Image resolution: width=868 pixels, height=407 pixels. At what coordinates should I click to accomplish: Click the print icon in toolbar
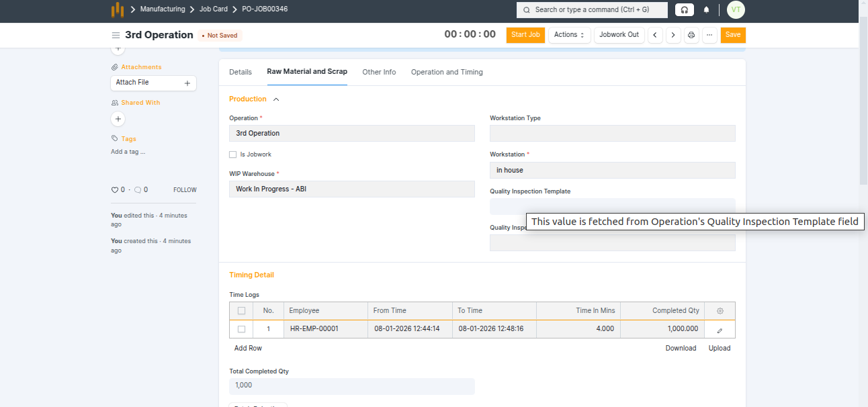click(x=691, y=35)
